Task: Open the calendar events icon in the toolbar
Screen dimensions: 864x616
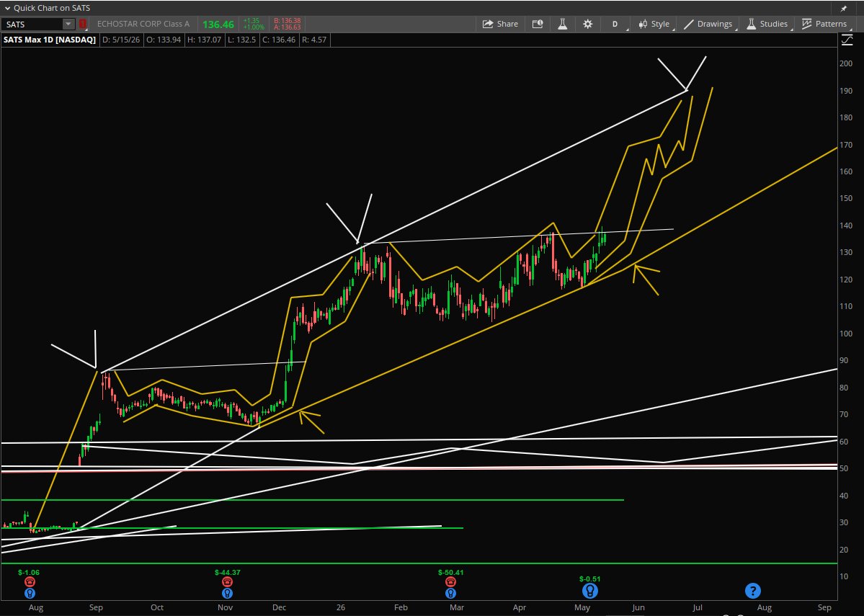Action: click(x=538, y=24)
